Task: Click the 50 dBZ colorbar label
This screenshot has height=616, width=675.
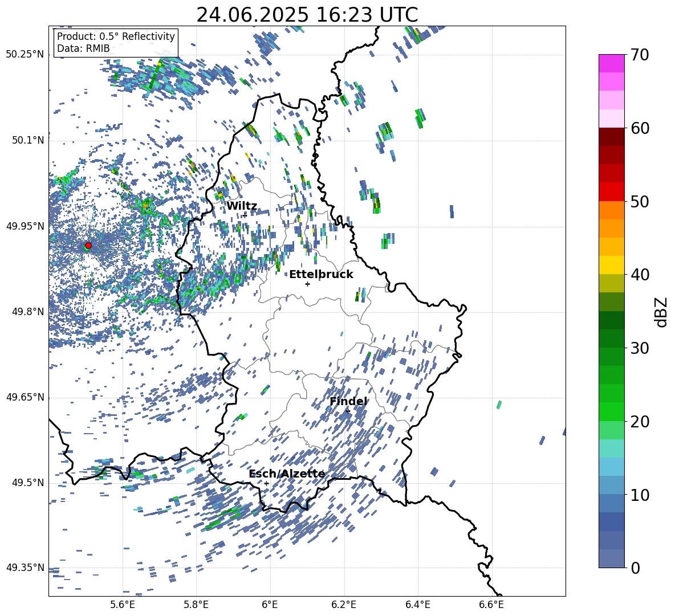Action: pos(640,201)
